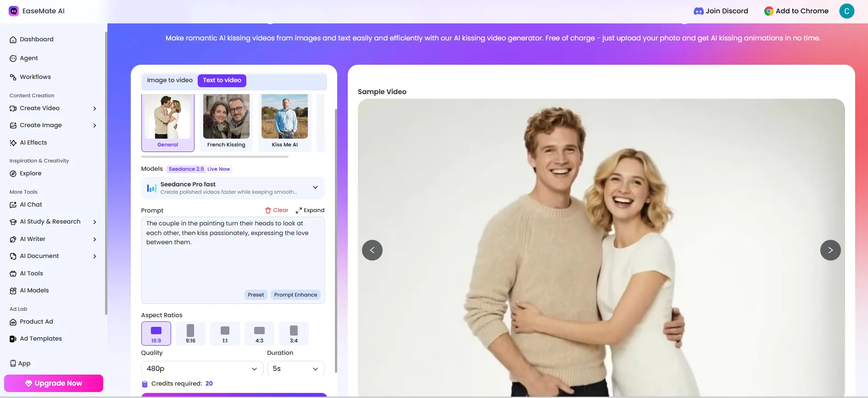Clear the prompt with trash icon
This screenshot has height=398, width=868.
pyautogui.click(x=277, y=210)
